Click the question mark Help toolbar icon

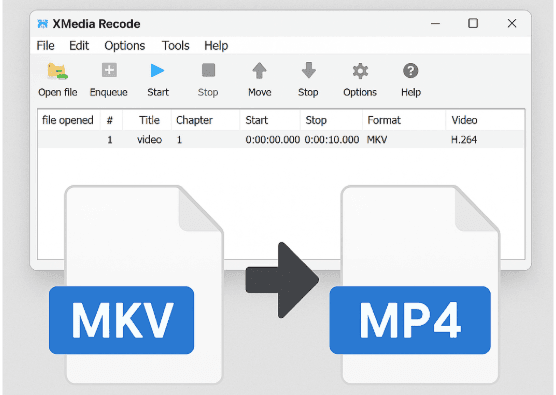coord(411,71)
